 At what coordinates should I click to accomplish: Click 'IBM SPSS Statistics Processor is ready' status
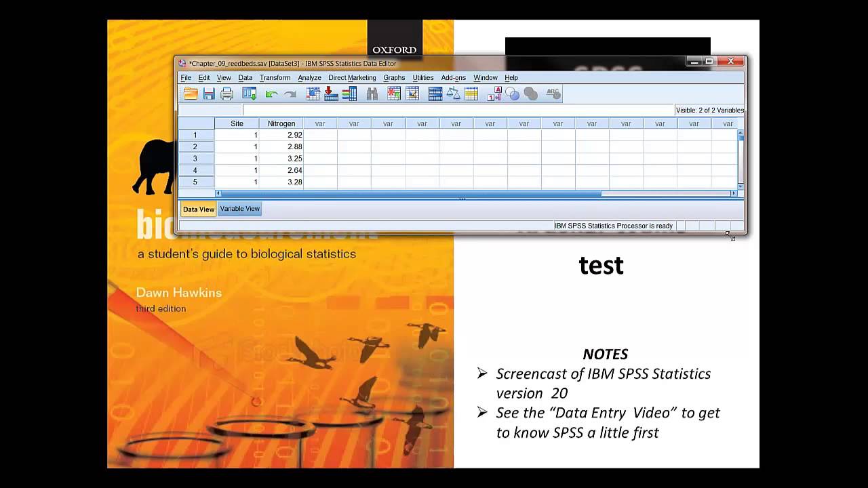click(x=613, y=226)
